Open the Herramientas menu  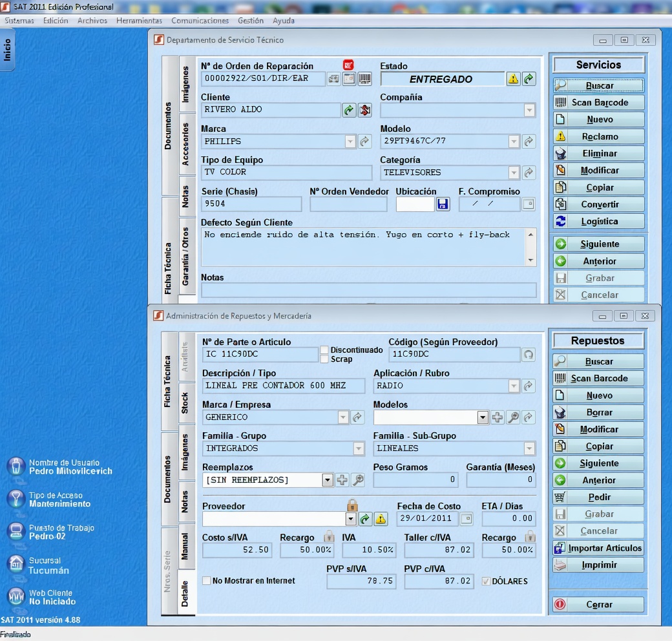click(140, 21)
